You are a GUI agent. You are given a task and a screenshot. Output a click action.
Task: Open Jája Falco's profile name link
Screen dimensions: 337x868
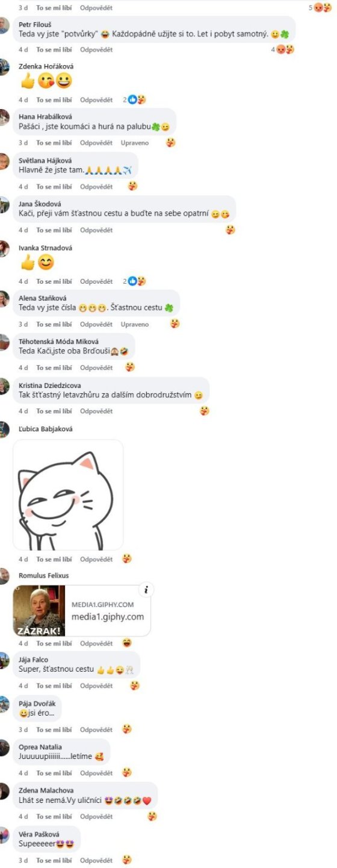[34, 660]
